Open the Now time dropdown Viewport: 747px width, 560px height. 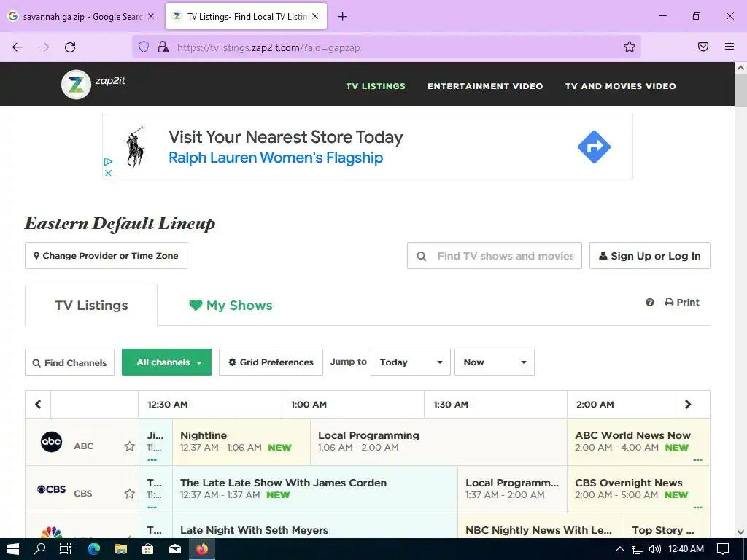point(495,362)
